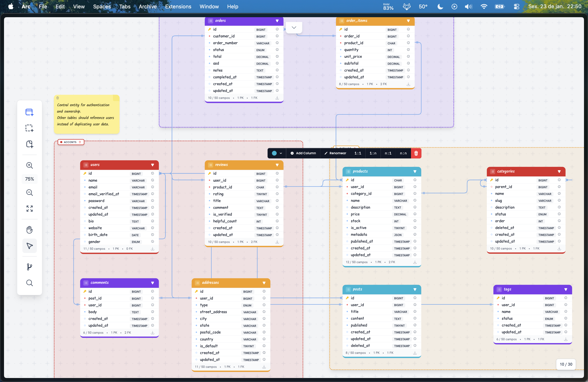Fit the diagram to screen

coord(29,209)
